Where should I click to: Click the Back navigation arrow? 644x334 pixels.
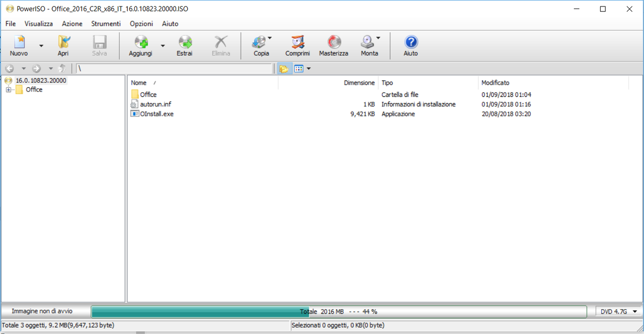(x=10, y=69)
